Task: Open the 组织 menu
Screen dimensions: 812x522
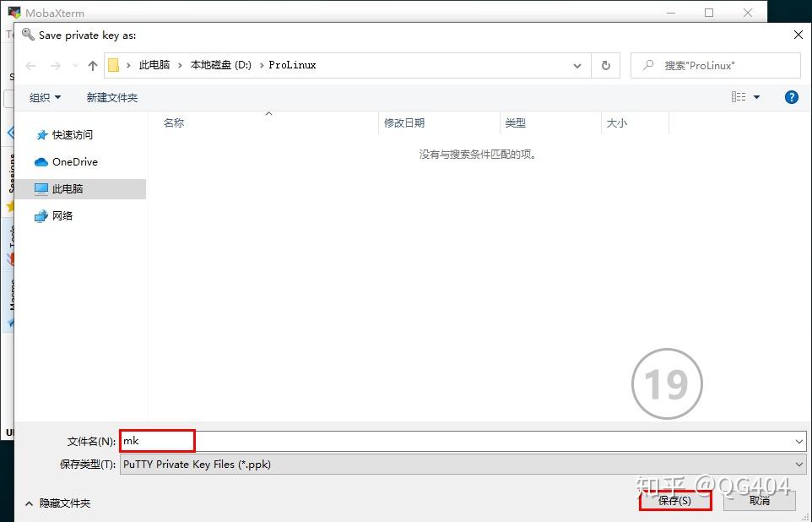Action: [45, 97]
